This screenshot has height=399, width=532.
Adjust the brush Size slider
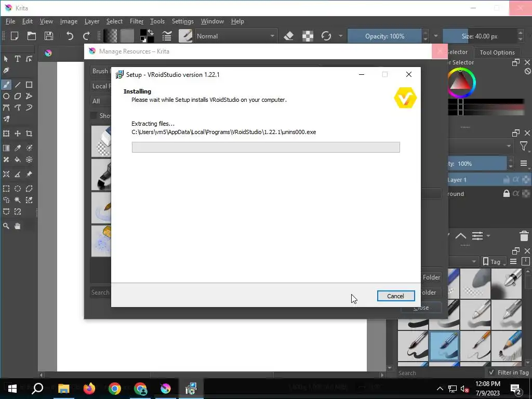[480, 36]
